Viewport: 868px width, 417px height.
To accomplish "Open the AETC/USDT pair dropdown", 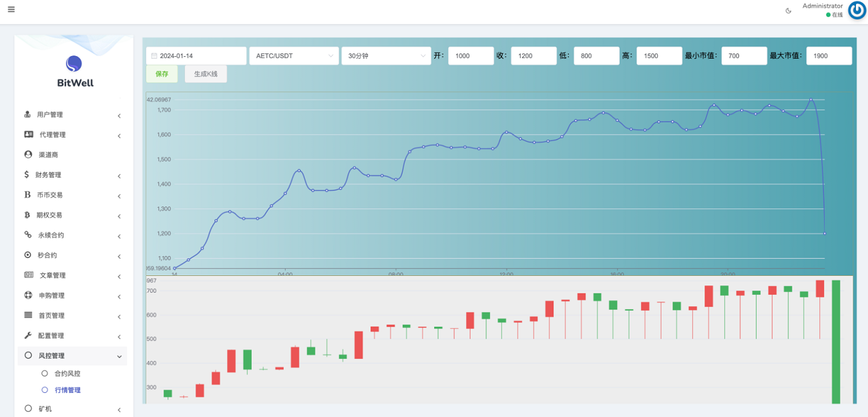I will [x=294, y=56].
